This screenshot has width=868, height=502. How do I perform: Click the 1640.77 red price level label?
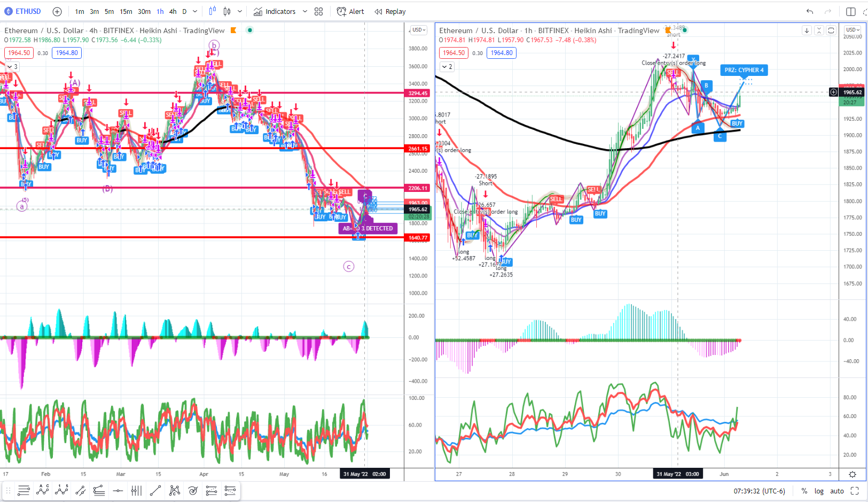point(418,238)
